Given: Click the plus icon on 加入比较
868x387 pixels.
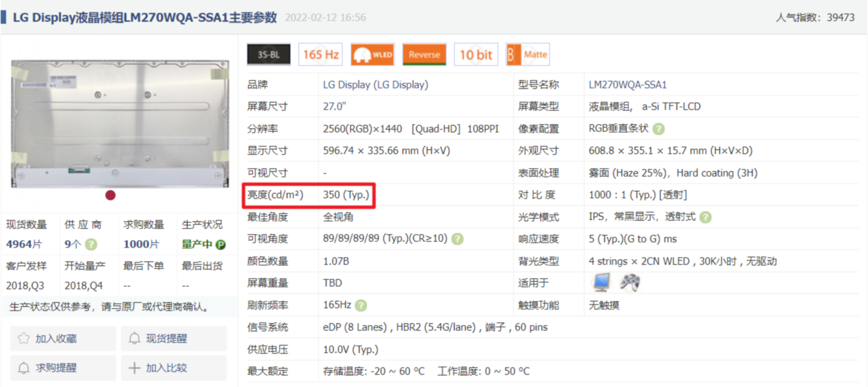Looking at the screenshot, I should coord(134,368).
